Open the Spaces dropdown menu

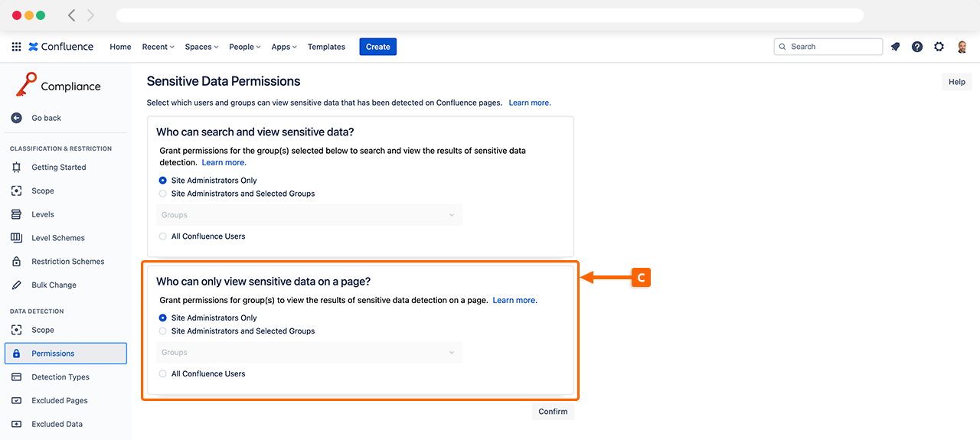pos(201,47)
